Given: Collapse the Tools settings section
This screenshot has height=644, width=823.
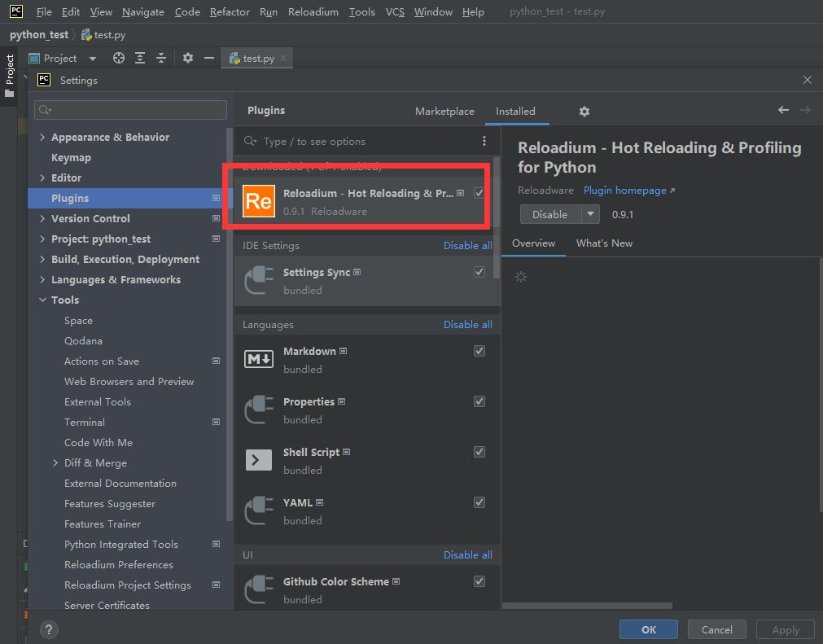Looking at the screenshot, I should [42, 300].
